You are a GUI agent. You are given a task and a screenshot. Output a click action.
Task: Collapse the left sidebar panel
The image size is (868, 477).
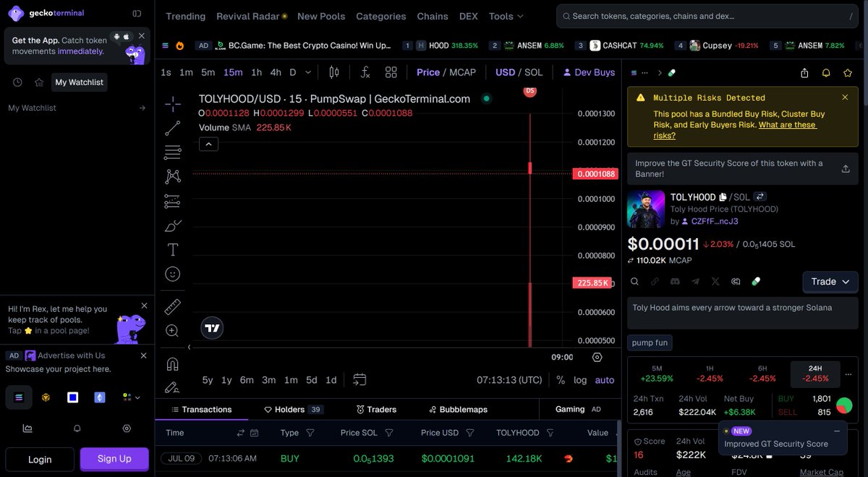[137, 13]
